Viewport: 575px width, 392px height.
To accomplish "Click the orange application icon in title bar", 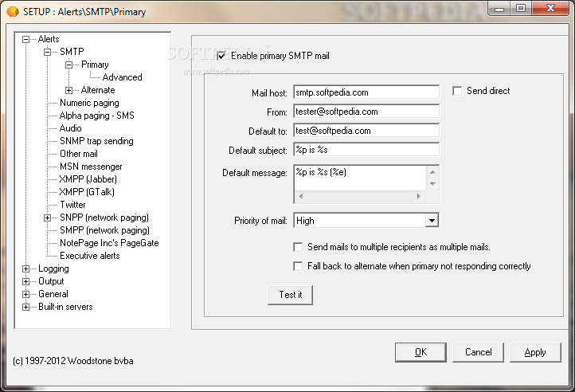I will [x=13, y=12].
